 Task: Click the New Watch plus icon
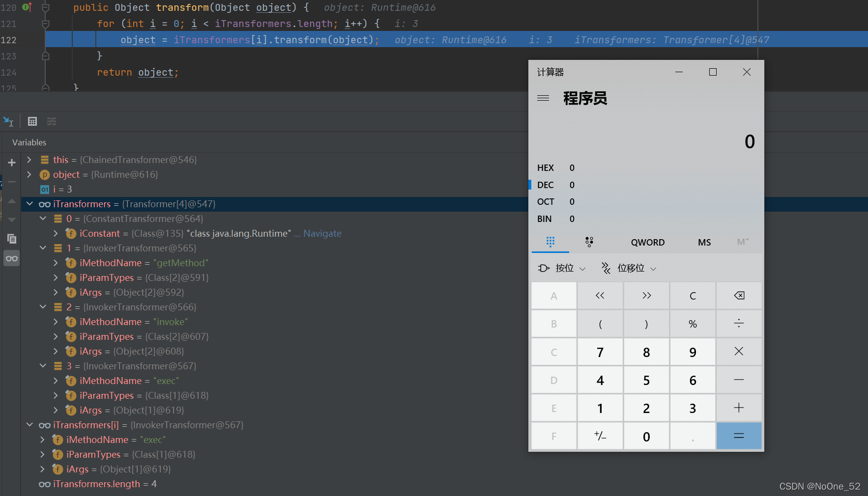click(x=12, y=163)
